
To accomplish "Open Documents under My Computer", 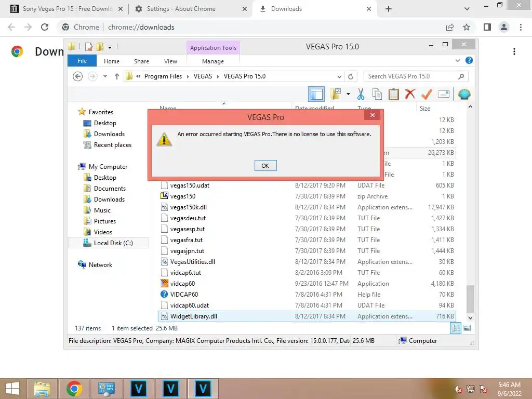I will point(110,188).
